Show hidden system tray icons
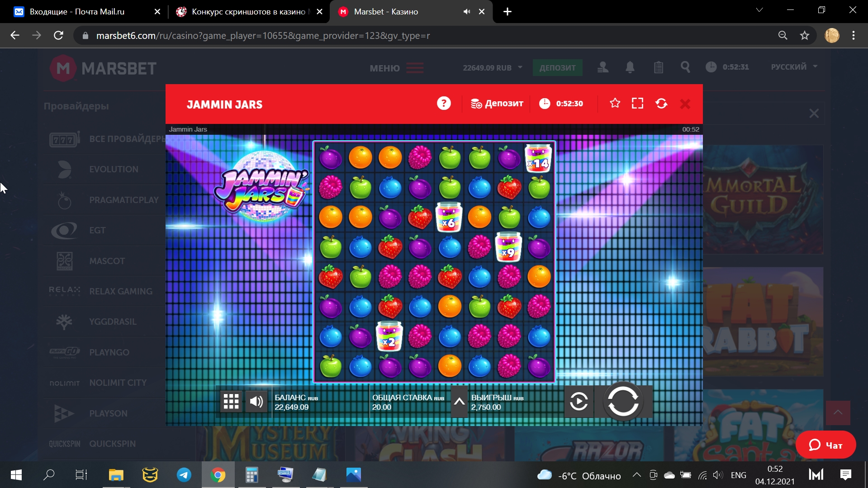 [x=636, y=475]
